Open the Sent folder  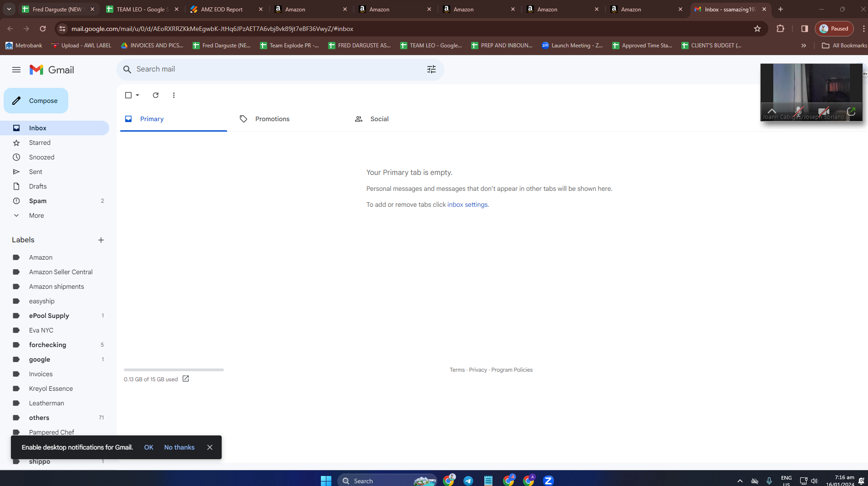click(x=55, y=172)
